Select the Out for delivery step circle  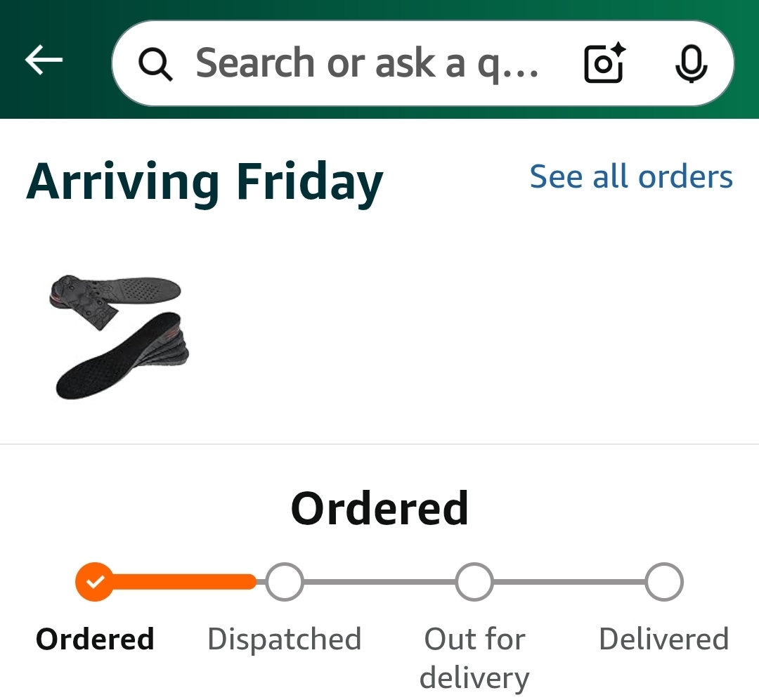[474, 582]
